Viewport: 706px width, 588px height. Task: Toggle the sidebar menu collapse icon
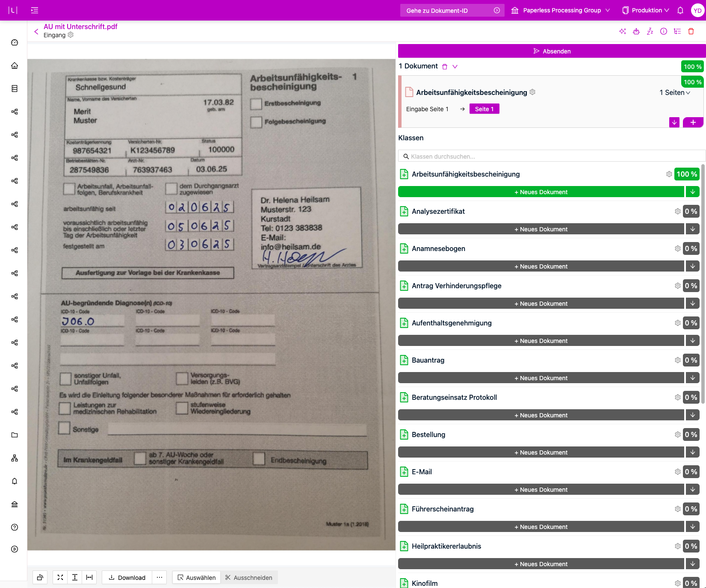35,10
